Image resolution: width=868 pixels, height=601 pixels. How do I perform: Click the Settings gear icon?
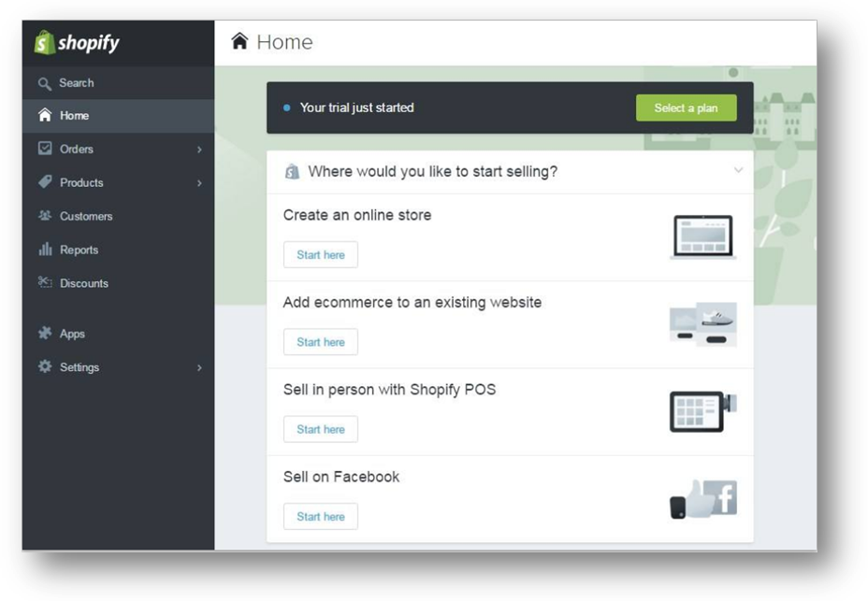coord(45,366)
